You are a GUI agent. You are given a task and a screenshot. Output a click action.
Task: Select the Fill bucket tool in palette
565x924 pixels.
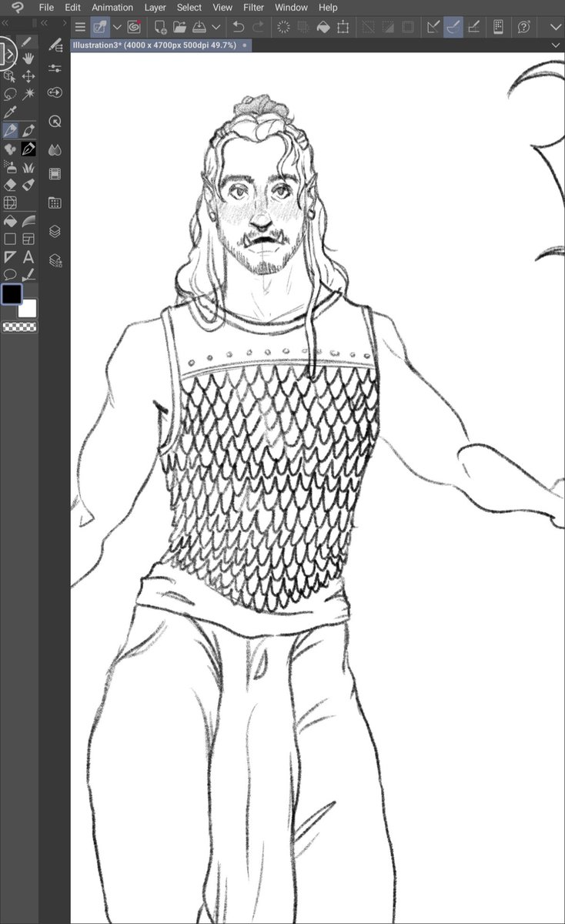[x=10, y=222]
